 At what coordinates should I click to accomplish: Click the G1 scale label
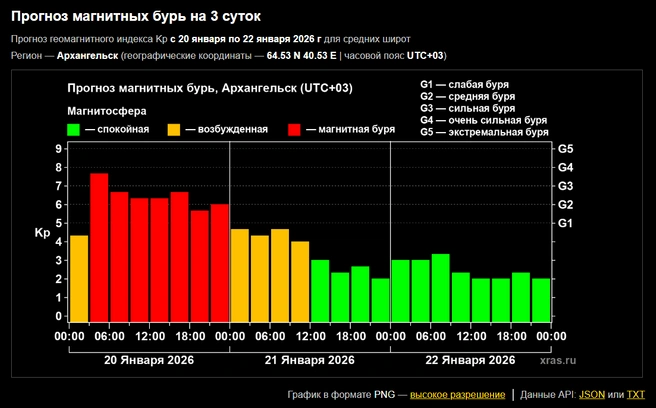coord(565,223)
